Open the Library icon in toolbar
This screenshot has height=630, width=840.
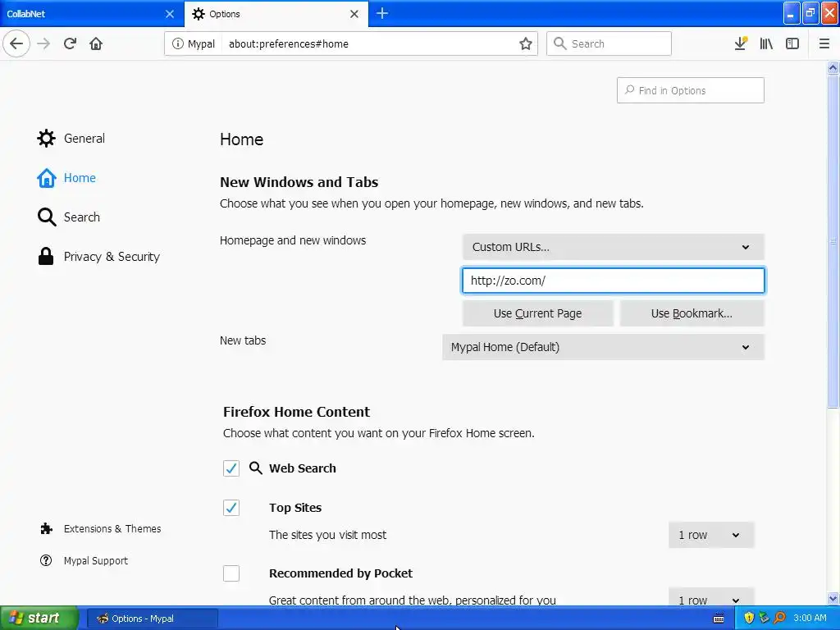pos(766,43)
